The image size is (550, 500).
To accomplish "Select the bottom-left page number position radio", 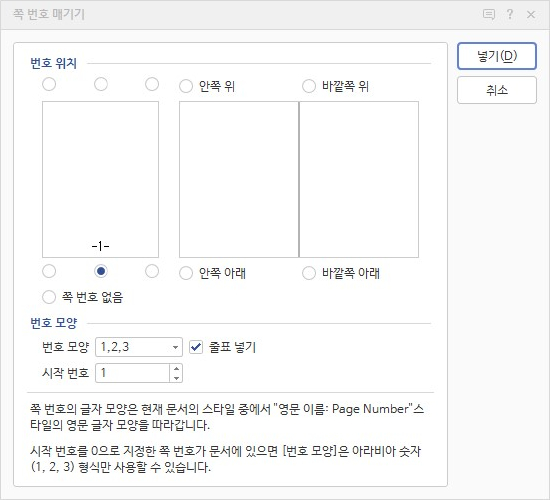I will pyautogui.click(x=49, y=271).
